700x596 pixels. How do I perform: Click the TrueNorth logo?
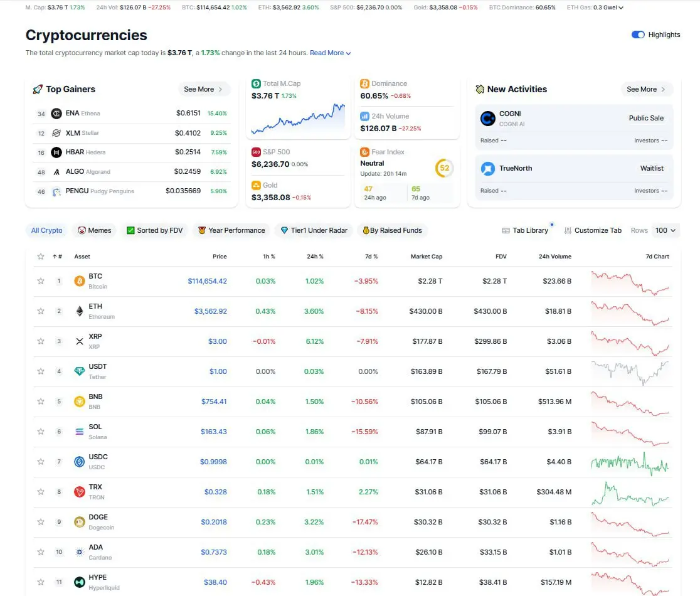[487, 168]
